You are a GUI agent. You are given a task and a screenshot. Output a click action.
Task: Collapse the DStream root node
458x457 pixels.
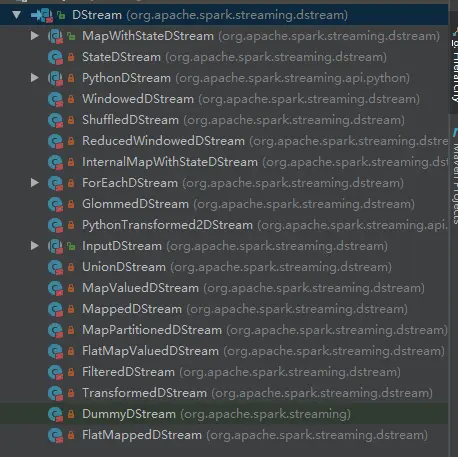point(16,15)
